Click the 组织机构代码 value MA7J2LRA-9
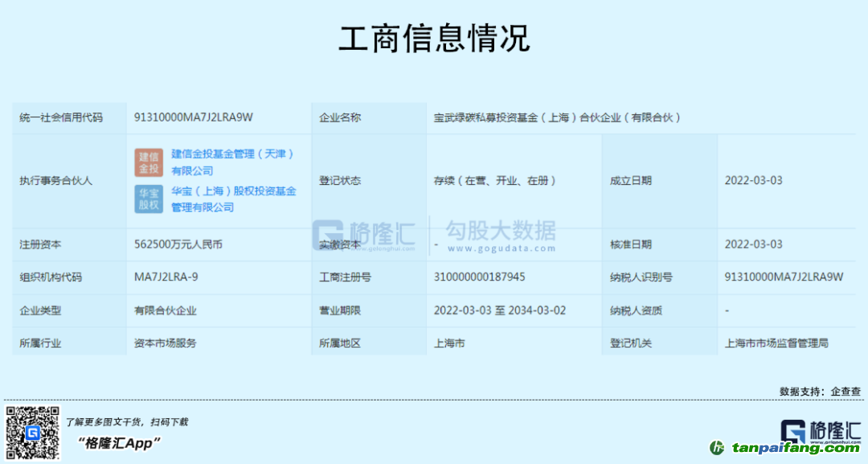Image resolution: width=868 pixels, height=464 pixels. pos(166,277)
